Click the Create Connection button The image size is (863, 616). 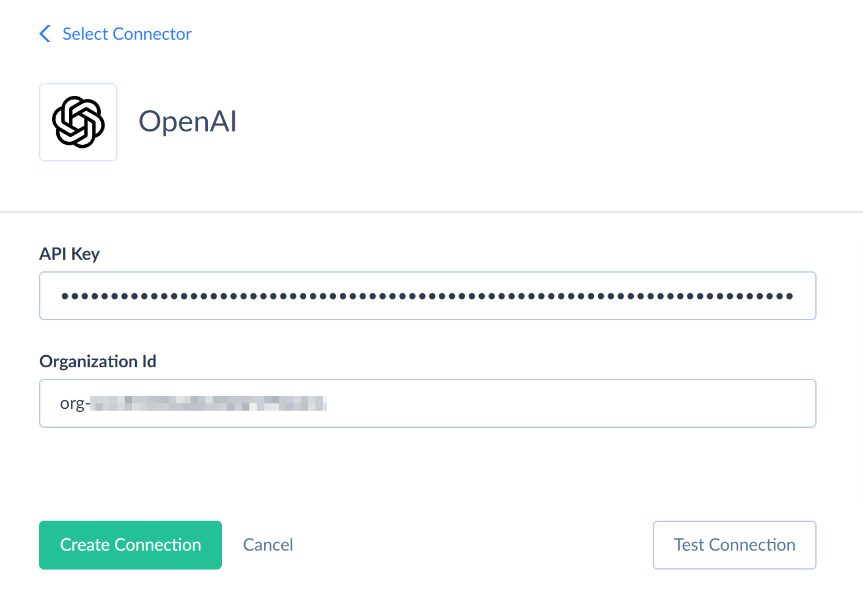point(130,544)
